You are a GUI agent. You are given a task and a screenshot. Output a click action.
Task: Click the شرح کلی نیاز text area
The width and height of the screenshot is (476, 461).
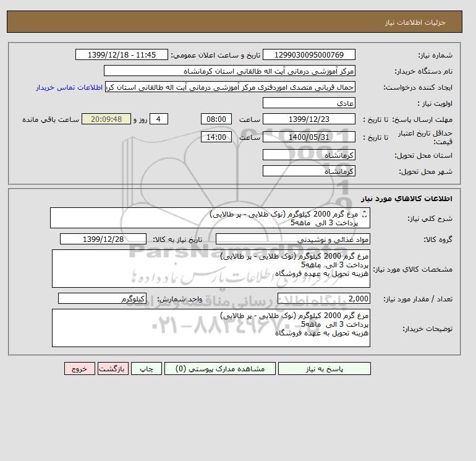click(x=210, y=218)
